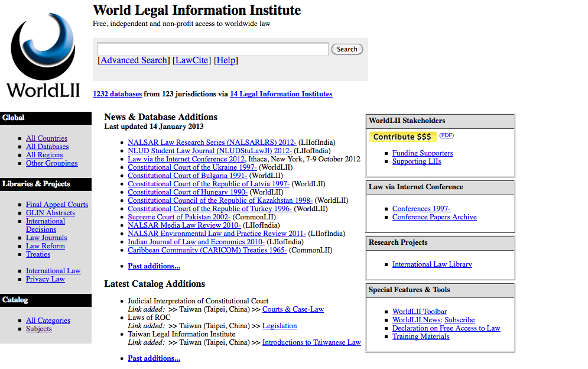Open Legislation link for Taiwan
Screen dimensions: 588x369
pos(280,325)
